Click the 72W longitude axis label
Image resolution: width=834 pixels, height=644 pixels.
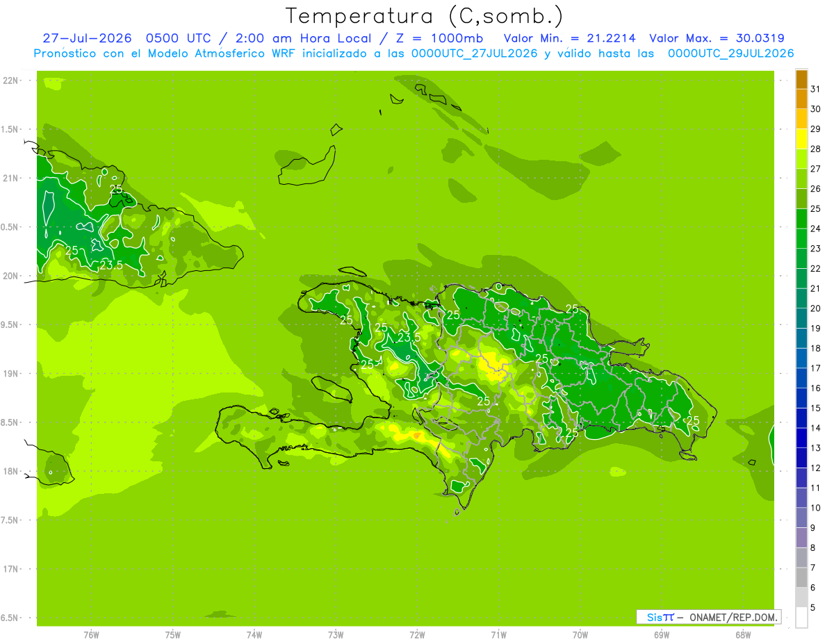pos(417,634)
